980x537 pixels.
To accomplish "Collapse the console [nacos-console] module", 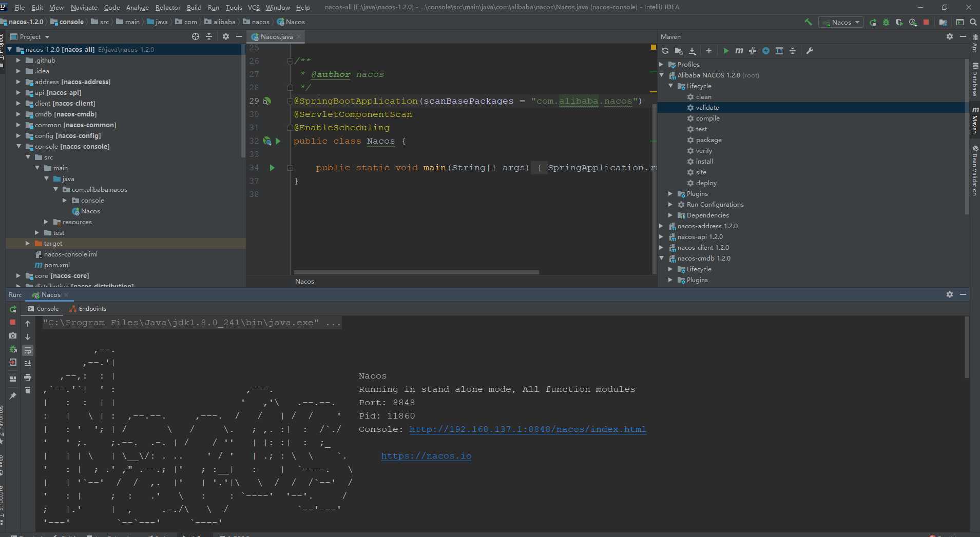I will click(x=19, y=146).
